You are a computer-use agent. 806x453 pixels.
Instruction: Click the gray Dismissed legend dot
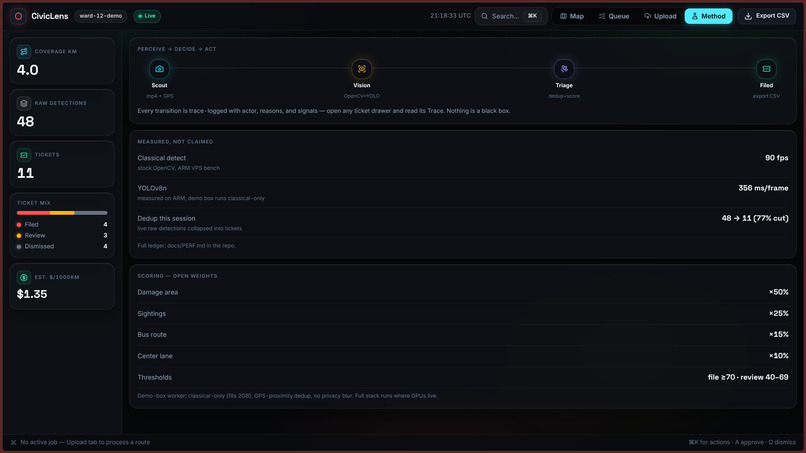[x=19, y=247]
